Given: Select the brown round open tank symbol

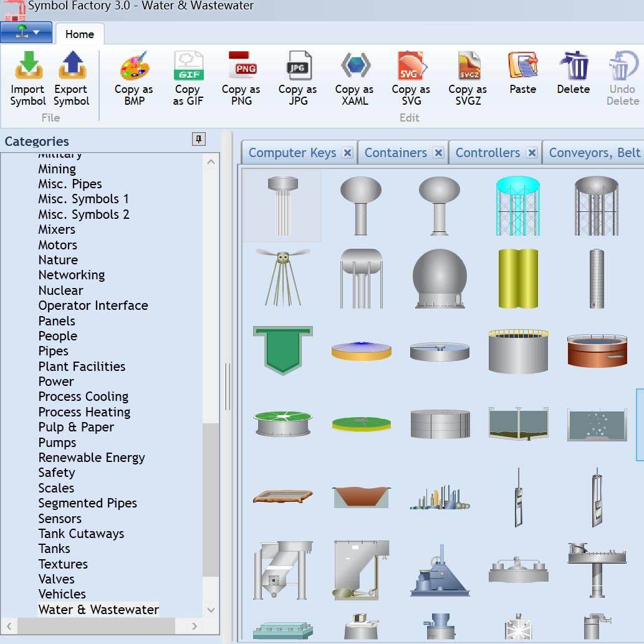Looking at the screenshot, I should (x=597, y=350).
